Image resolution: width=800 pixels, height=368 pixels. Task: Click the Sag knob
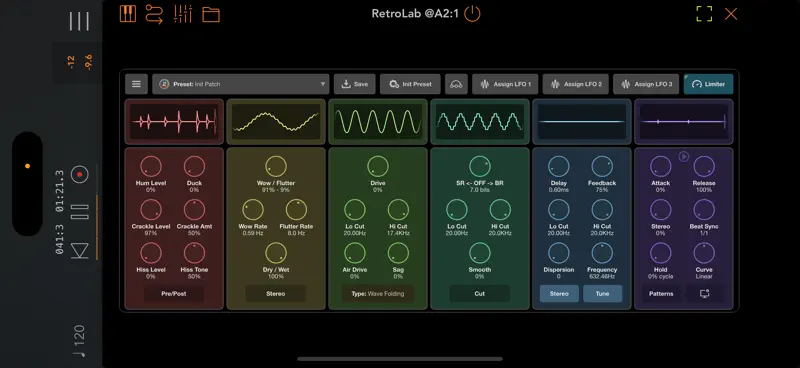tap(398, 253)
